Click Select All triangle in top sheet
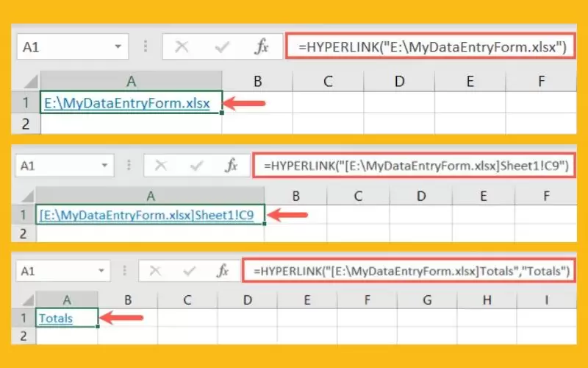The image size is (588, 368). (31, 82)
